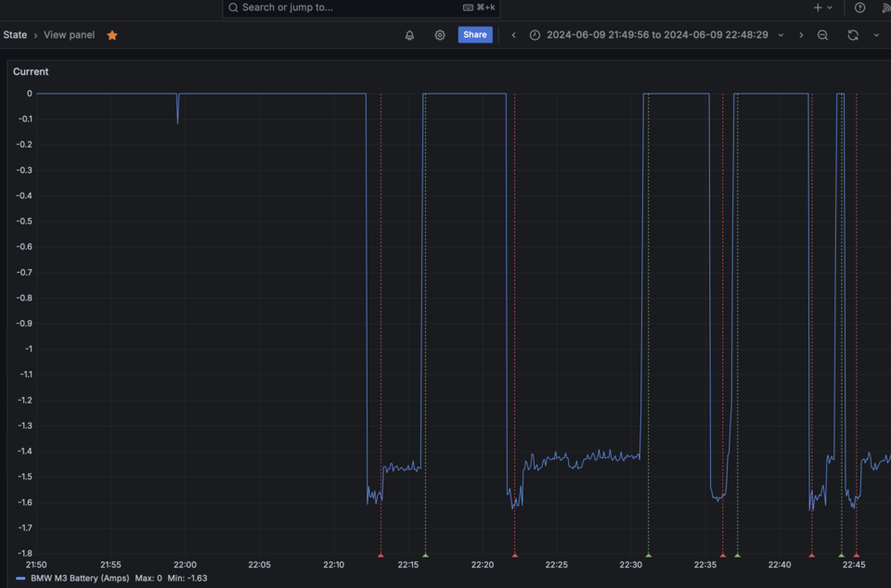Go to the State breadcrumb
Screen dimensions: 891x588
click(x=15, y=34)
